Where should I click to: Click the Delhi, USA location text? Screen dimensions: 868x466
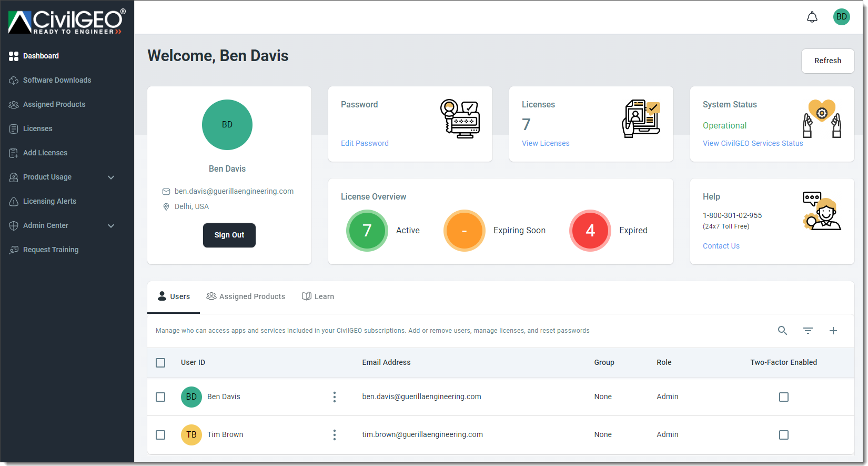(x=191, y=206)
